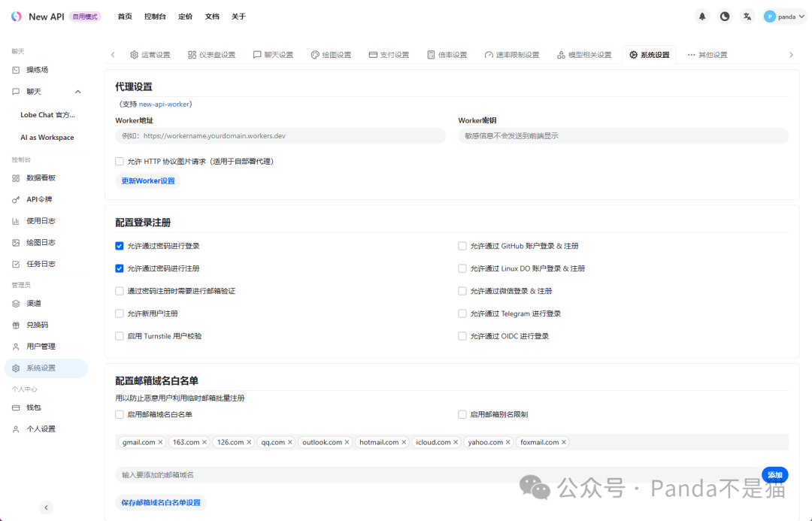Viewport: 812px width, 521px height.
Task: Enable 允许通过 GitHub 账户登录 & 注册
Action: click(462, 245)
